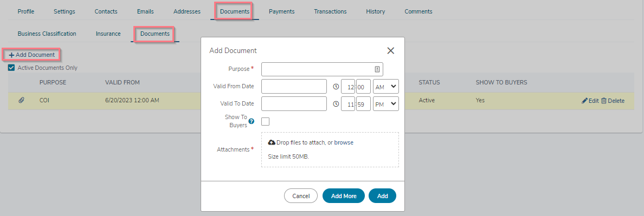Screen dimensions: 644x216
Task: Click the Valid To Date input
Action: [x=294, y=104]
